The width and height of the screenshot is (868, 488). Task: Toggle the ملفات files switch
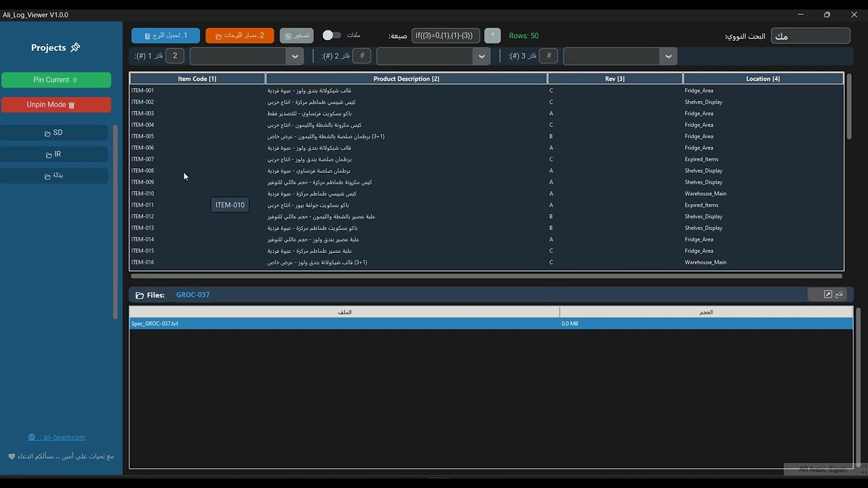tap(332, 35)
